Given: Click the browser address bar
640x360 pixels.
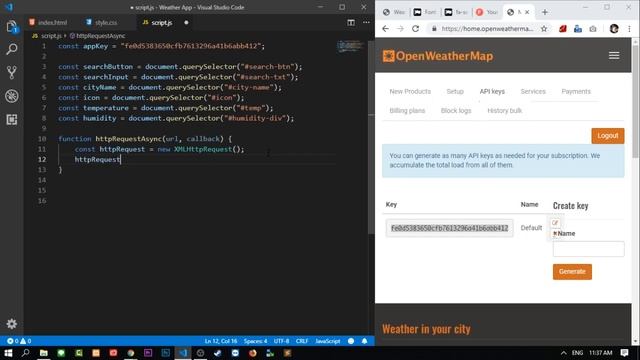Looking at the screenshot, I should (x=487, y=29).
